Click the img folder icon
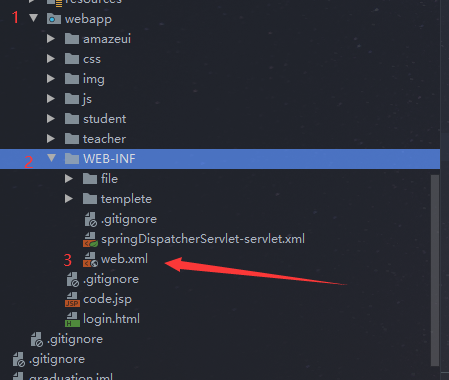Screen dimensions: 449x380 click(x=72, y=79)
